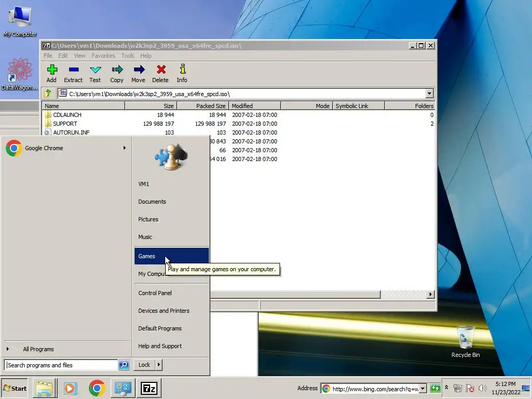Screen dimensions: 532x399
Task: Open Music from start menu
Action: tap(171, 237)
